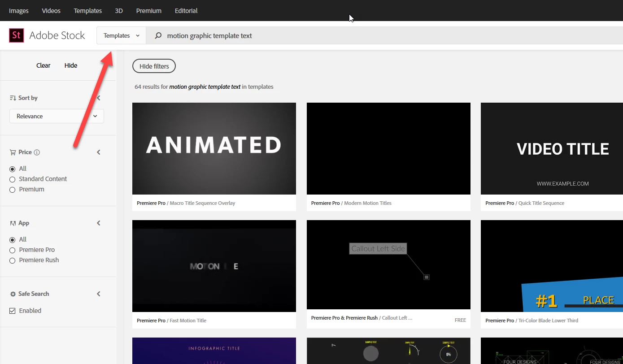Click the Price info icon
Screen dimensions: 623x364
tap(37, 152)
